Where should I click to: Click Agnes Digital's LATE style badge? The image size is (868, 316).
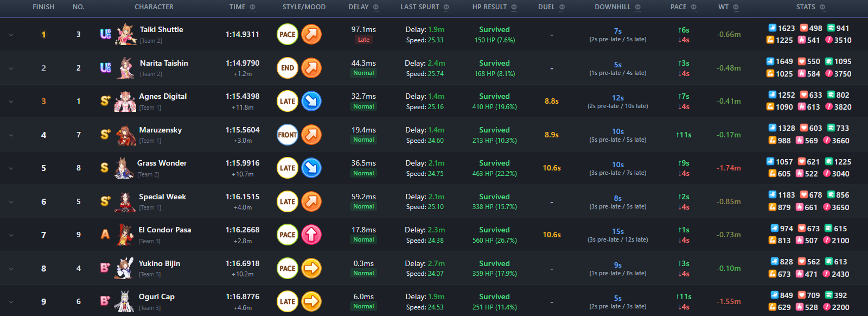click(x=288, y=101)
